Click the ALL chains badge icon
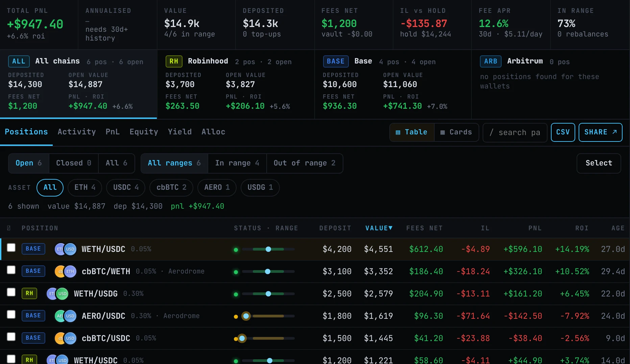Screen dimensions: 630x364 click(19, 61)
